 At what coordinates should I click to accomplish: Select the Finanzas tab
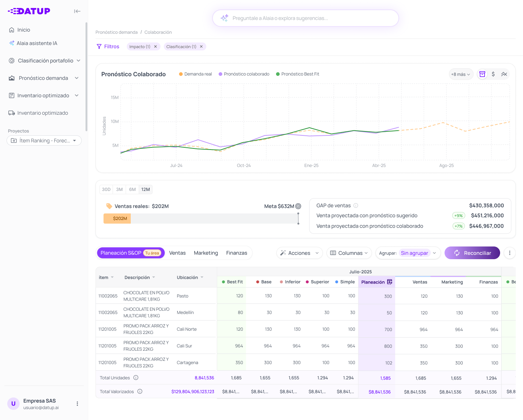(x=236, y=253)
